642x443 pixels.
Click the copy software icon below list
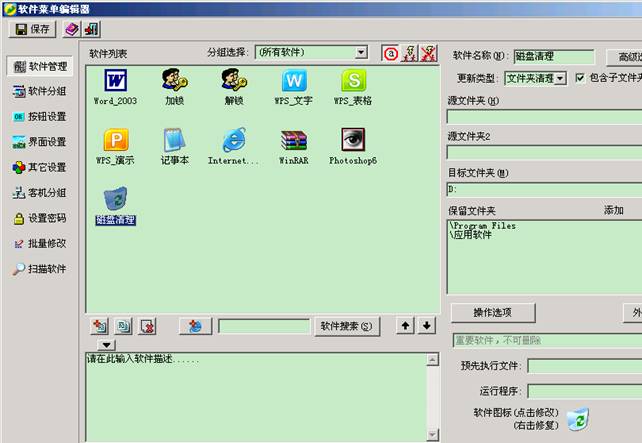123,326
